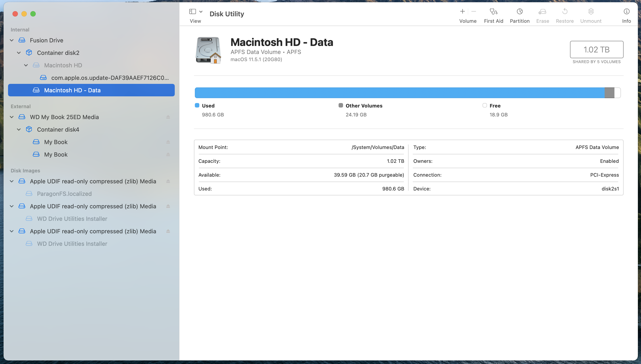This screenshot has width=641, height=364.
Task: Add a volume with the plus icon
Action: coord(462,12)
